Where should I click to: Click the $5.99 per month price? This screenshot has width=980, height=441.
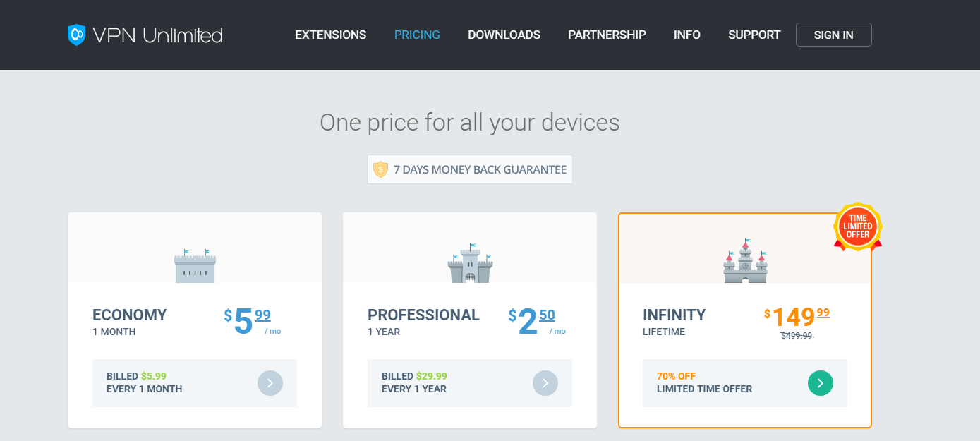[253, 322]
